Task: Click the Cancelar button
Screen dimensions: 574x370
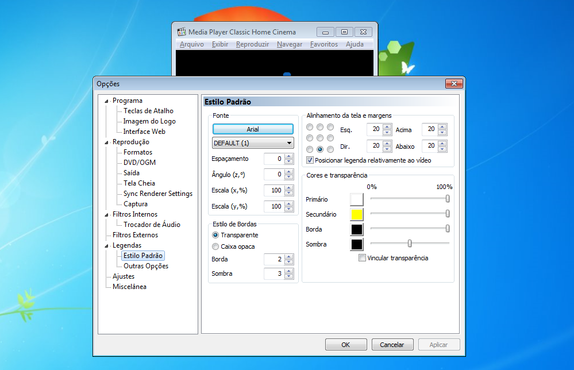Action: tap(392, 344)
